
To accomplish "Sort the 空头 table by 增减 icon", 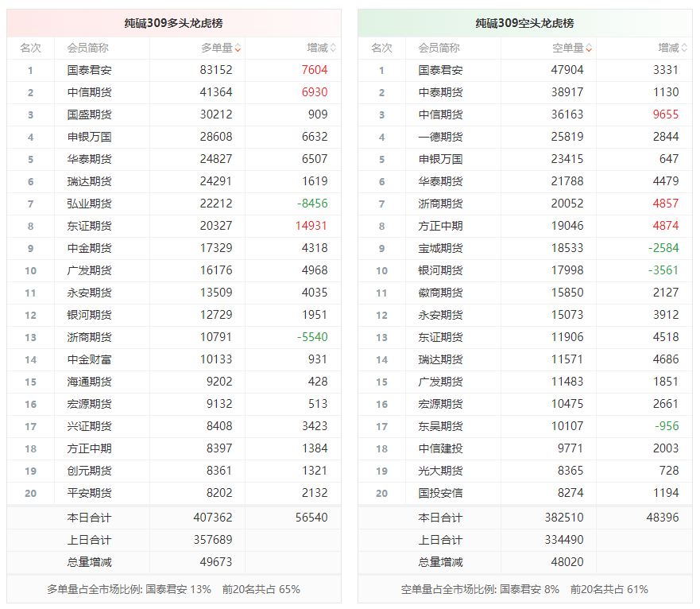I will (684, 48).
